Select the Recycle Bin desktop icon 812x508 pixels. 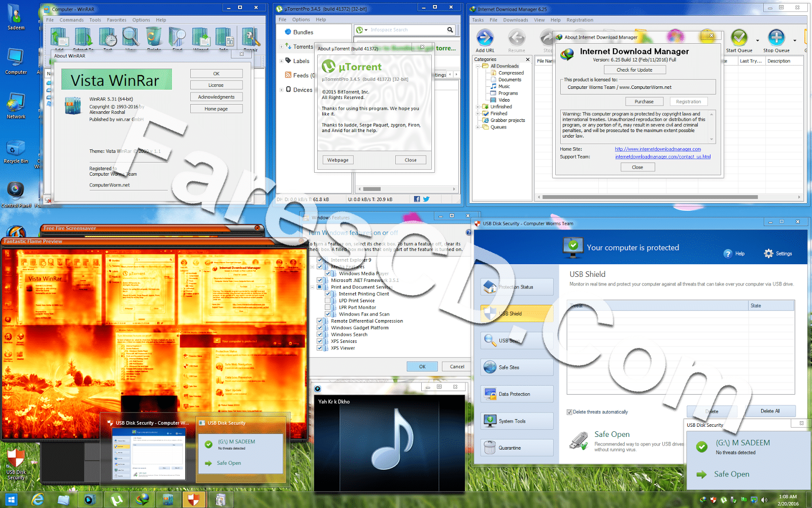coord(16,152)
